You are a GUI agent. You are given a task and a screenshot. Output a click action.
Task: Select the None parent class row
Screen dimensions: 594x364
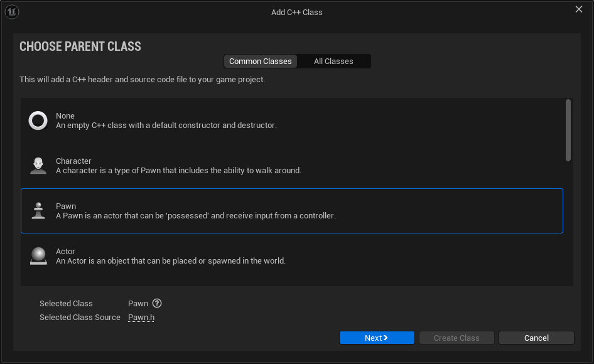pyautogui.click(x=292, y=120)
